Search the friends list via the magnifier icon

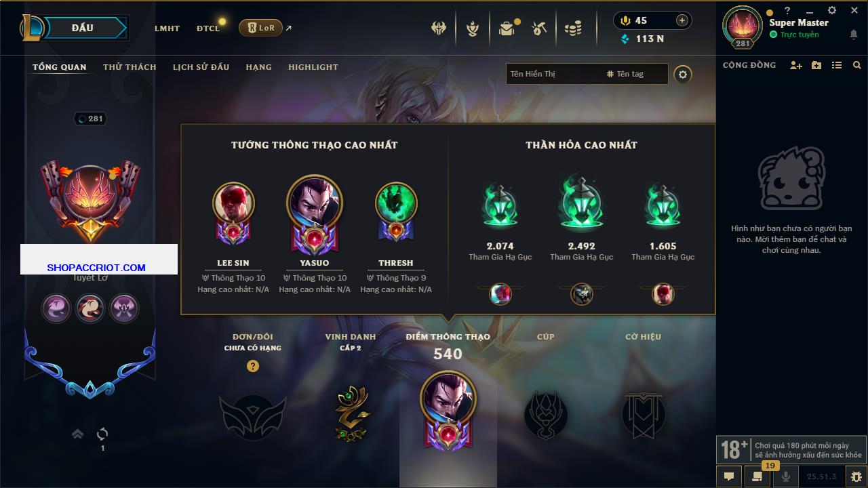point(857,65)
